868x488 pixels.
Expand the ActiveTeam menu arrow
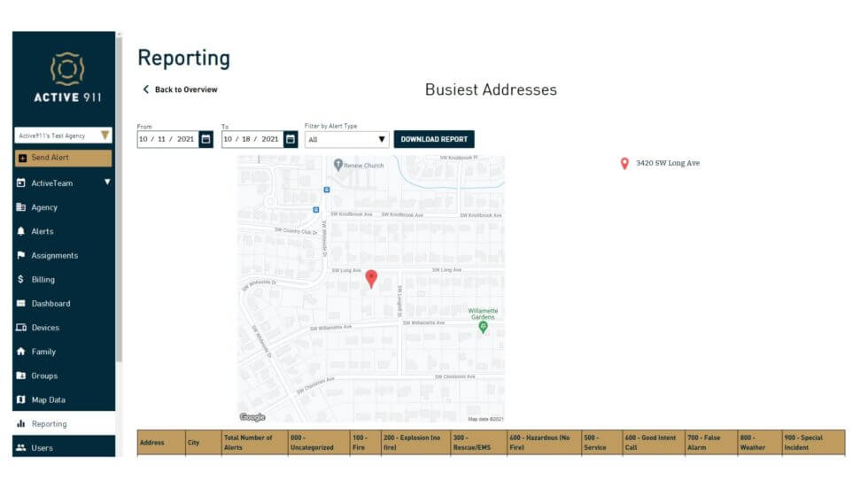107,182
